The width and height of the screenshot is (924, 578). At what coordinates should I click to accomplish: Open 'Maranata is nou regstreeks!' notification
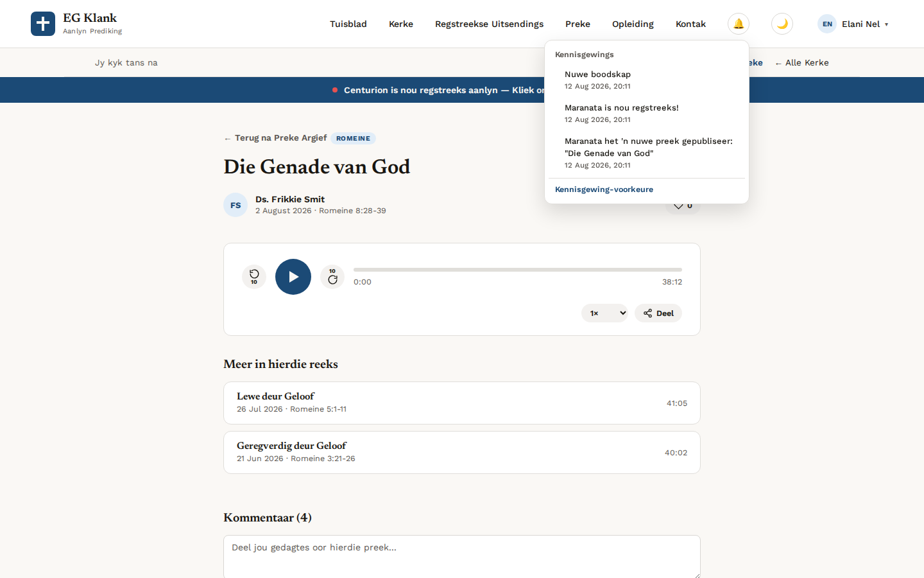(x=647, y=113)
